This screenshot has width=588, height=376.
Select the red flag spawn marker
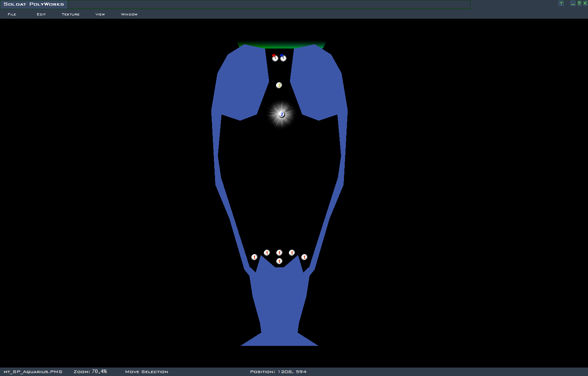point(275,58)
